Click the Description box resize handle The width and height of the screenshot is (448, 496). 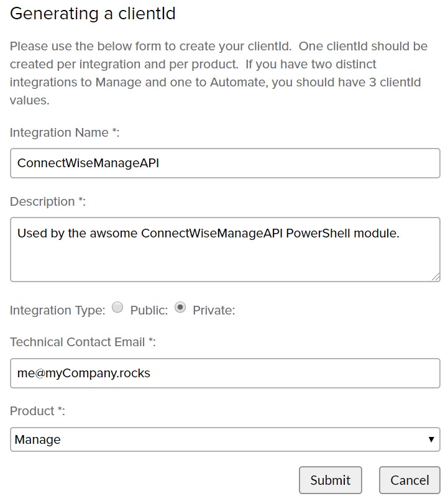[436, 277]
